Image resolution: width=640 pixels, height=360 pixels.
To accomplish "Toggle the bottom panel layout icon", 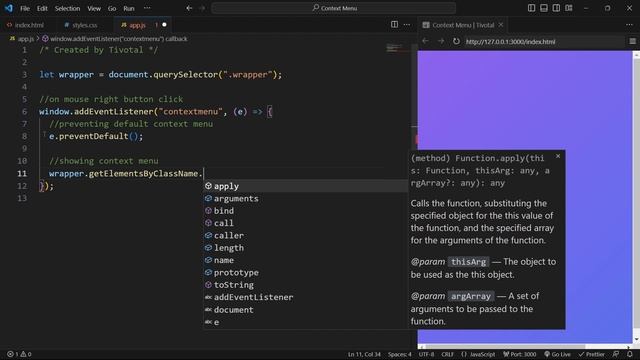I will [544, 8].
